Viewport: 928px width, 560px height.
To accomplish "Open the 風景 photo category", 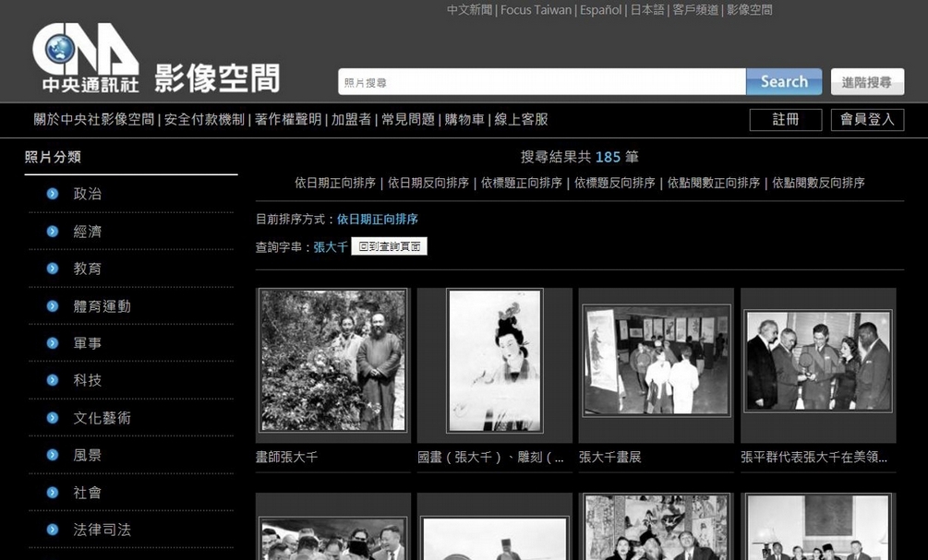I will click(x=87, y=455).
